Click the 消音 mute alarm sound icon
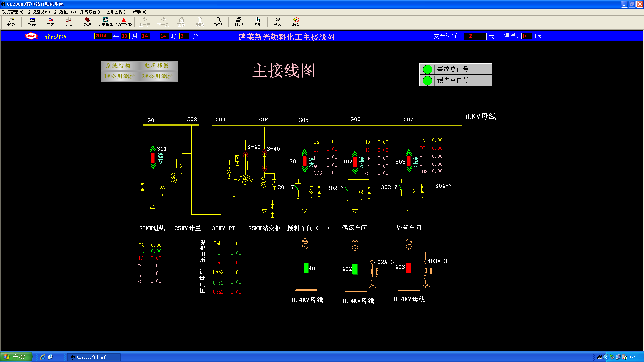Screen dimensions: 644x362 coord(296,22)
